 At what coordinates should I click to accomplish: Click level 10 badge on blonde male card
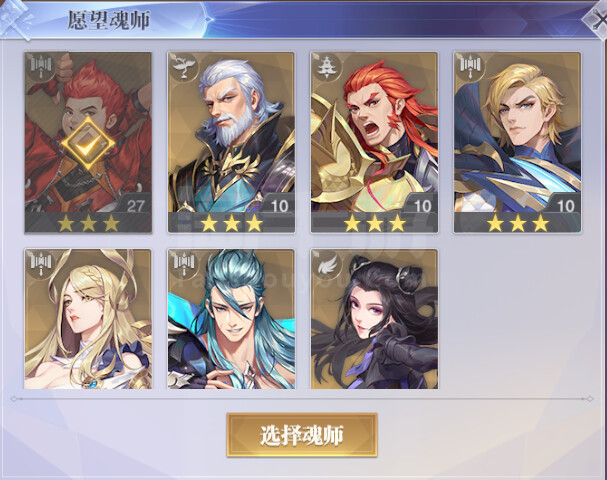click(x=565, y=206)
